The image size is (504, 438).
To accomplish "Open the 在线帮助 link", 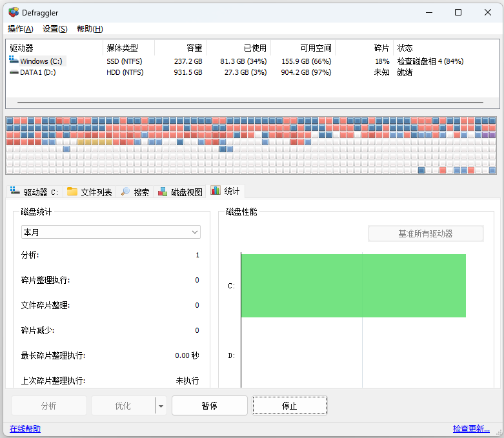I will pyautogui.click(x=25, y=428).
